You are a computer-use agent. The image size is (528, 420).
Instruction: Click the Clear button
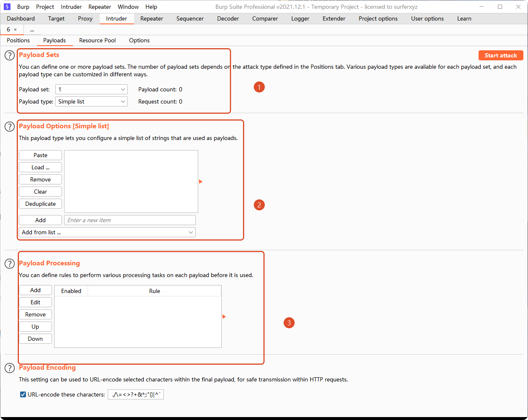40,192
